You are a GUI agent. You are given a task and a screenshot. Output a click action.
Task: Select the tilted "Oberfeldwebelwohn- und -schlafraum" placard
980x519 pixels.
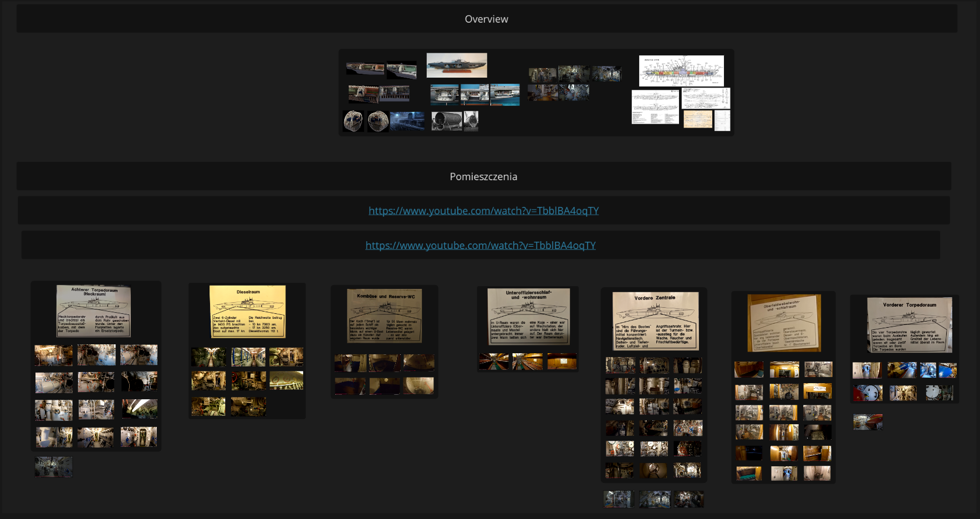click(784, 323)
